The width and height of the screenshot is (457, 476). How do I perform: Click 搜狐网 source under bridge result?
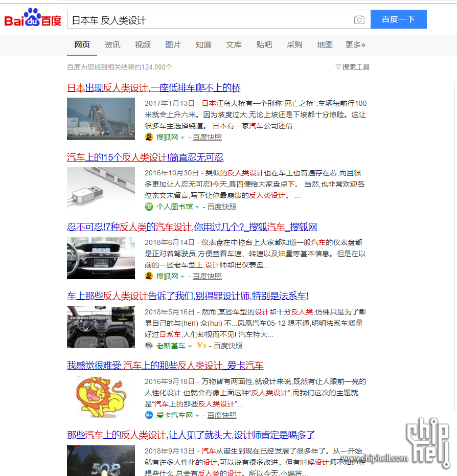tap(167, 137)
